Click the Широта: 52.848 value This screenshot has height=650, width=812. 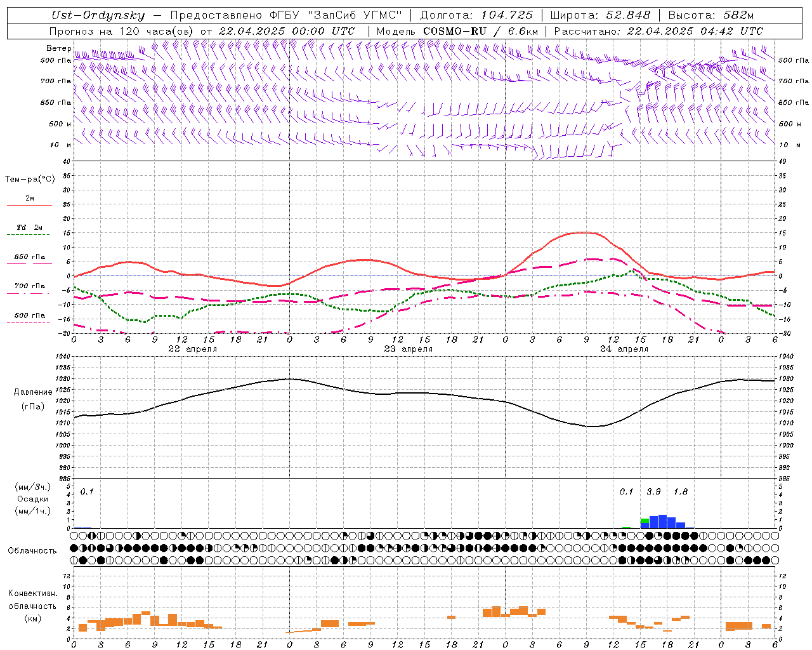(x=601, y=15)
